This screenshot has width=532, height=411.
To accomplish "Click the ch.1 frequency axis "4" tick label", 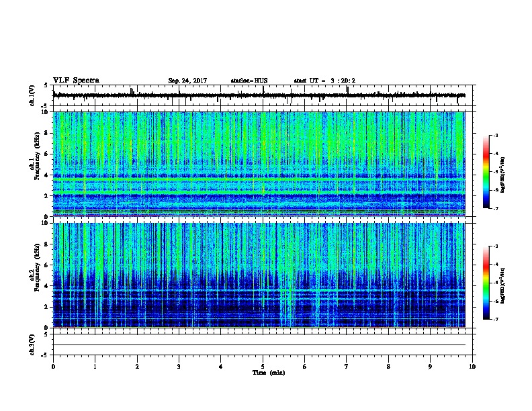I will click(47, 175).
